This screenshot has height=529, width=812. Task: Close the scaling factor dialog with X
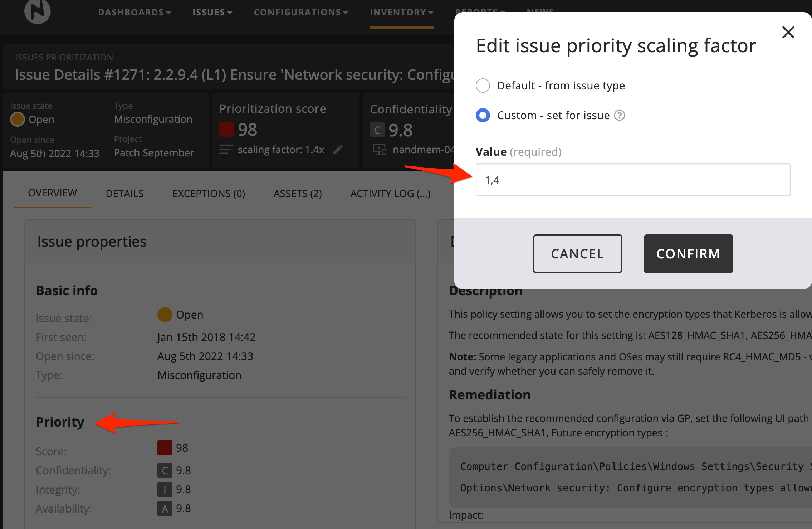point(788,33)
